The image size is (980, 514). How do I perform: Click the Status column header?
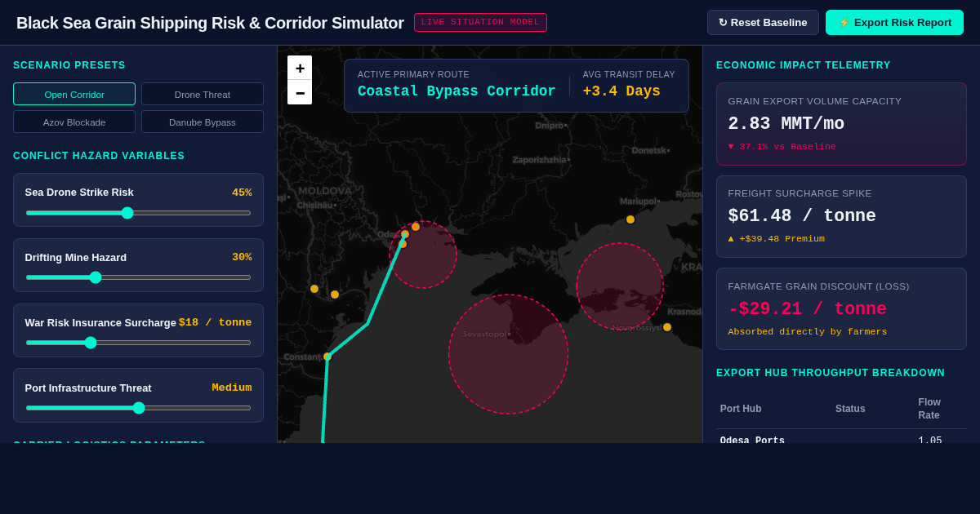pyautogui.click(x=850, y=409)
